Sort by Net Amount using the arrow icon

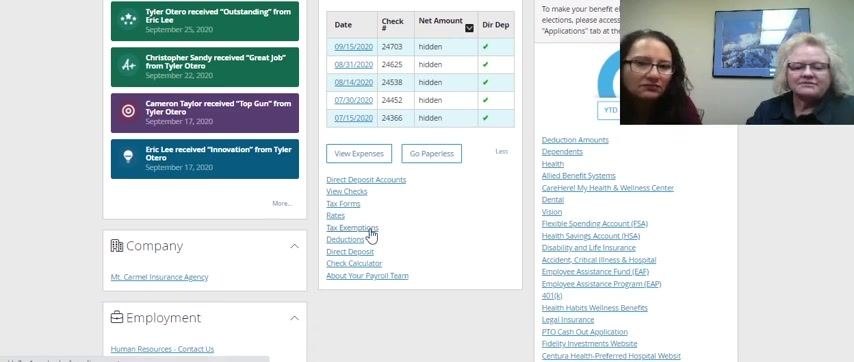[x=469, y=28]
